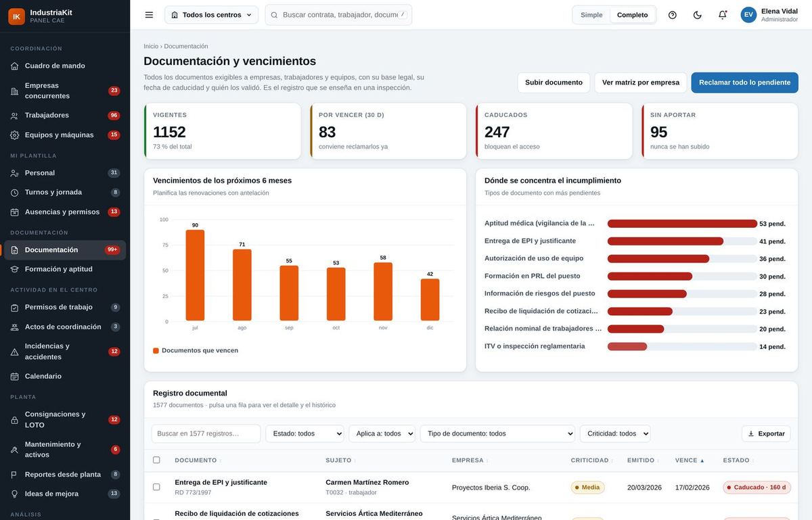Go to Consignaciones y LOTO lock icon
The image size is (812, 520).
(x=15, y=420)
